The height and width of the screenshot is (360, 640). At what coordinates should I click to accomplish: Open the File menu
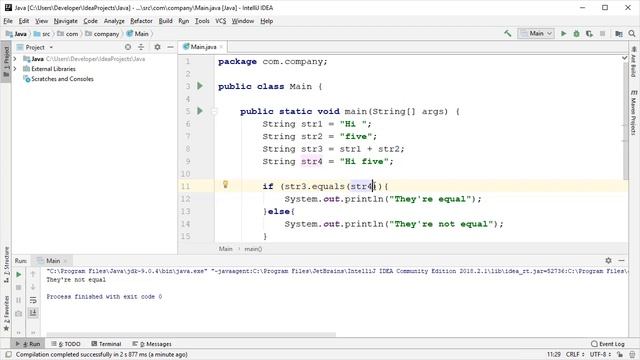[8, 21]
